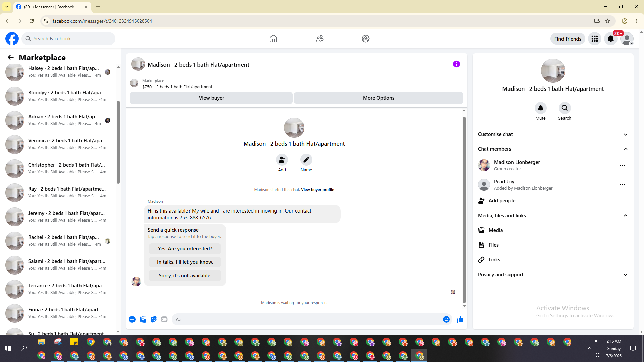This screenshot has height=362, width=644.
Task: Click the Mute bell icon
Action: point(540,108)
